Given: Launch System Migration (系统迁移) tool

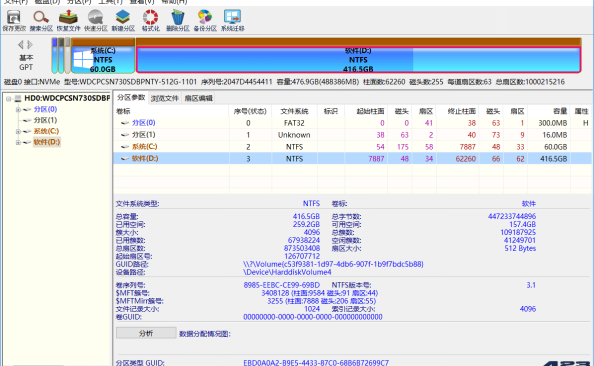Looking at the screenshot, I should point(232,20).
